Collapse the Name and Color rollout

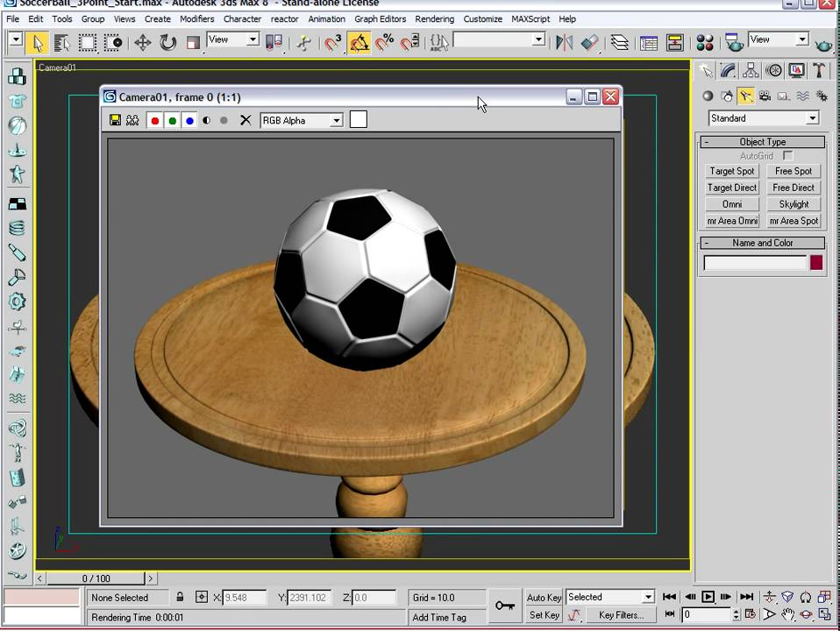click(x=762, y=243)
